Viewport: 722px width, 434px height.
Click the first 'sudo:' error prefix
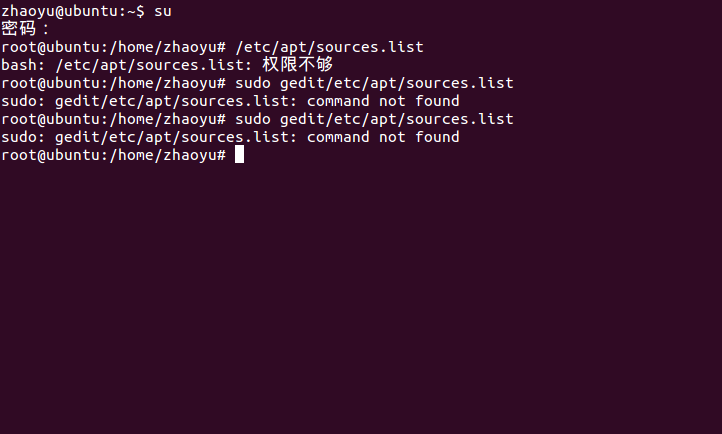pyautogui.click(x=23, y=101)
